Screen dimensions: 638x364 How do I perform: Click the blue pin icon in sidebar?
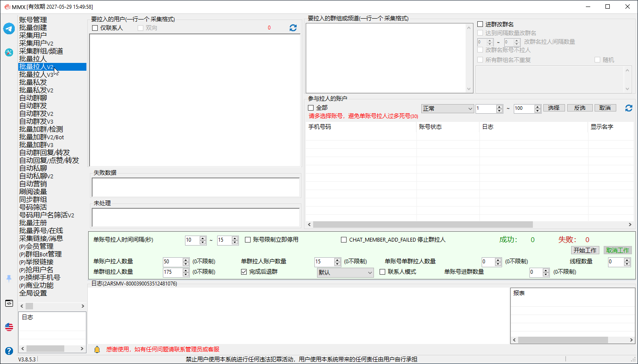(x=9, y=279)
